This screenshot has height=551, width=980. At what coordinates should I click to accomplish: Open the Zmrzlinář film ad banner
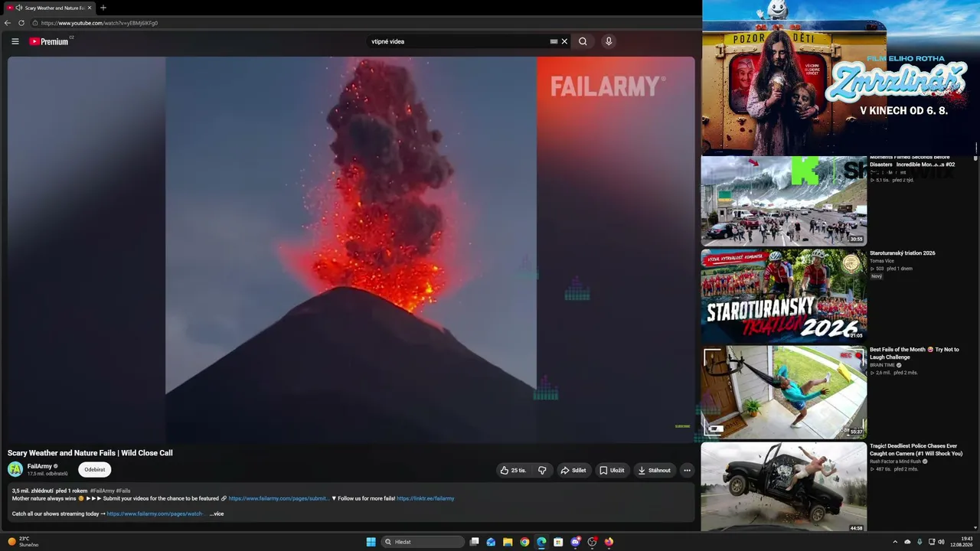[x=840, y=77]
